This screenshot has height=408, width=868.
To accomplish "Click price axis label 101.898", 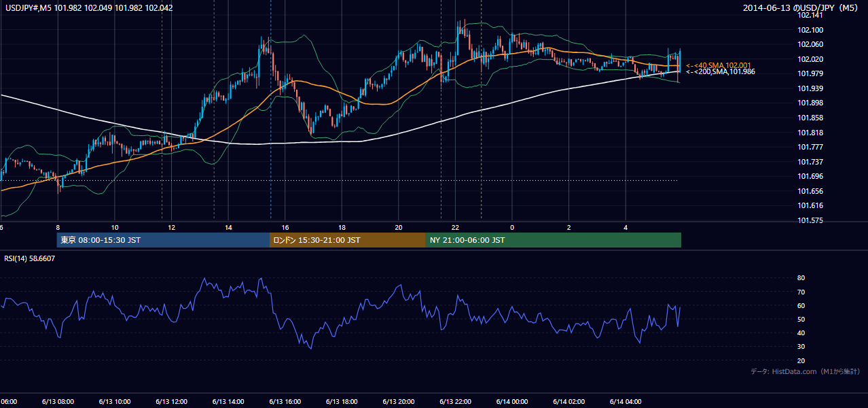I will point(810,103).
